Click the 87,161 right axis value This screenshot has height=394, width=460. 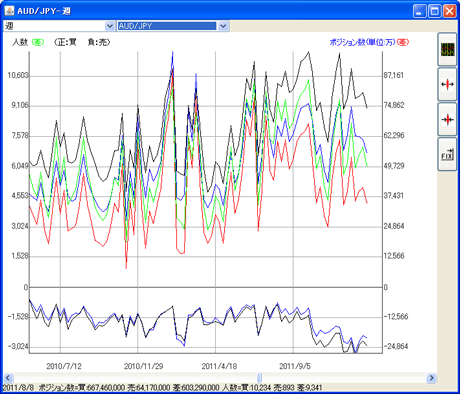pos(394,75)
